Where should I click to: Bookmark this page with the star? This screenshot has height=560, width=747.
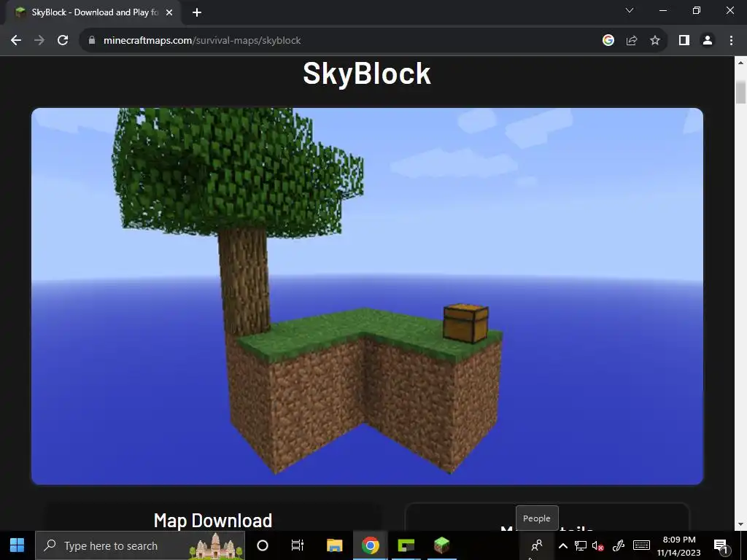pos(655,41)
